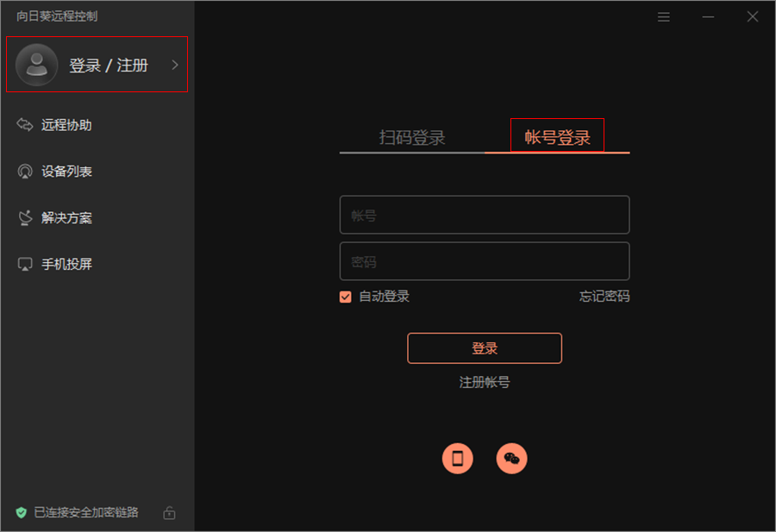Click the device list icon
The width and height of the screenshot is (776, 532).
(x=25, y=172)
